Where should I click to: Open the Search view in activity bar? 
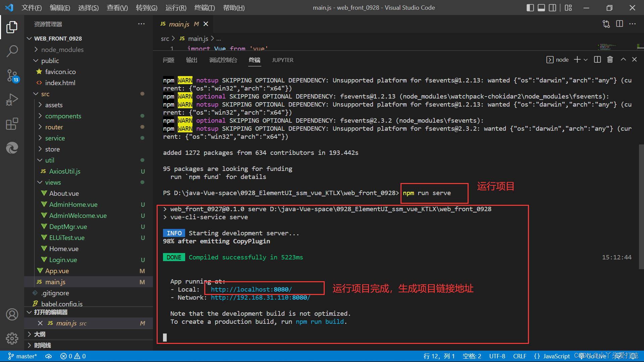pos(12,51)
